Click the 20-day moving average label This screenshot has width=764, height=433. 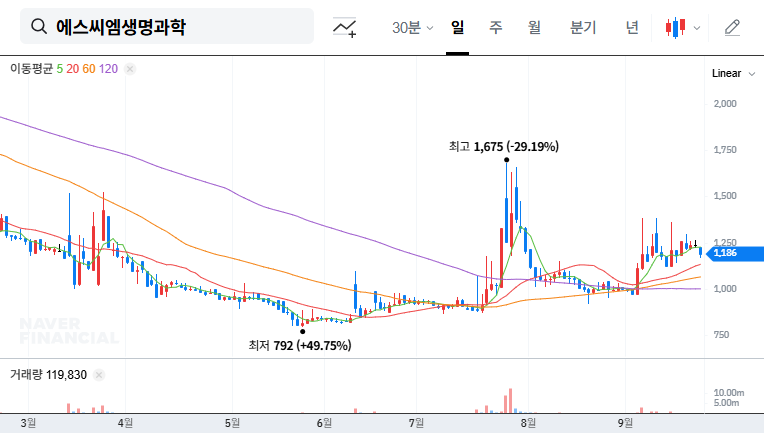(x=73, y=69)
